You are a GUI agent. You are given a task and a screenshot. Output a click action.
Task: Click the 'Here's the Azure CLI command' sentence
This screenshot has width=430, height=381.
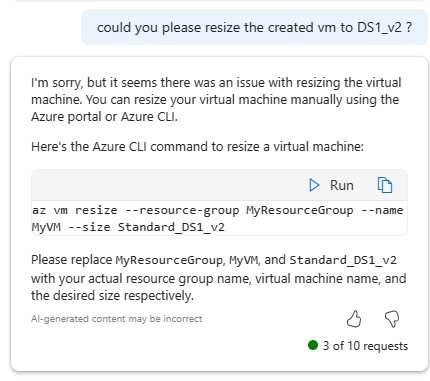197,147
